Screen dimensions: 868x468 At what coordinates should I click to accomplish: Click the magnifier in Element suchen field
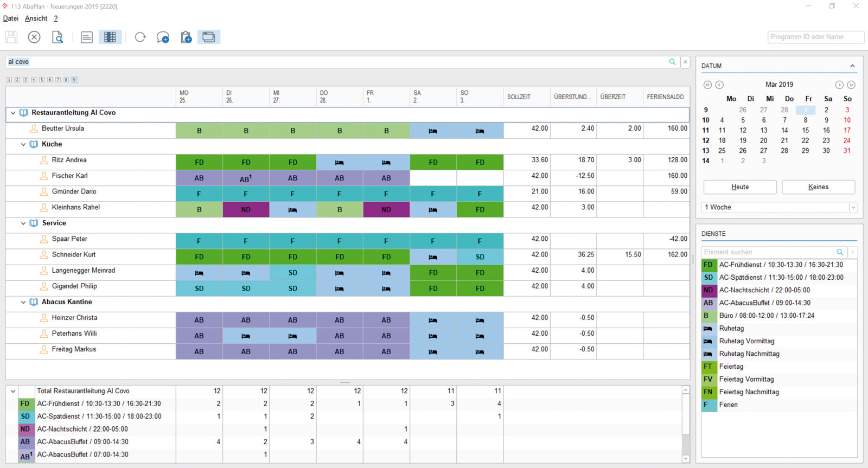[x=839, y=252]
